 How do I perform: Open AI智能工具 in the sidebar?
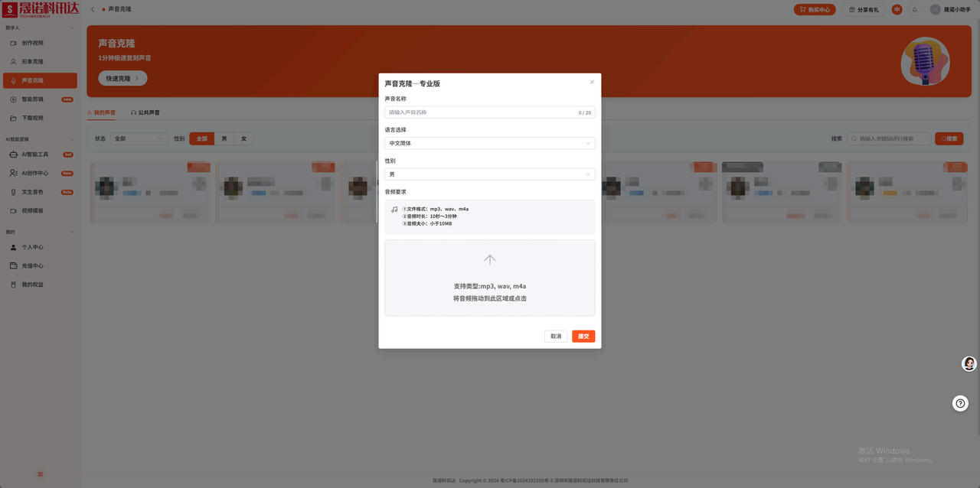[x=40, y=155]
